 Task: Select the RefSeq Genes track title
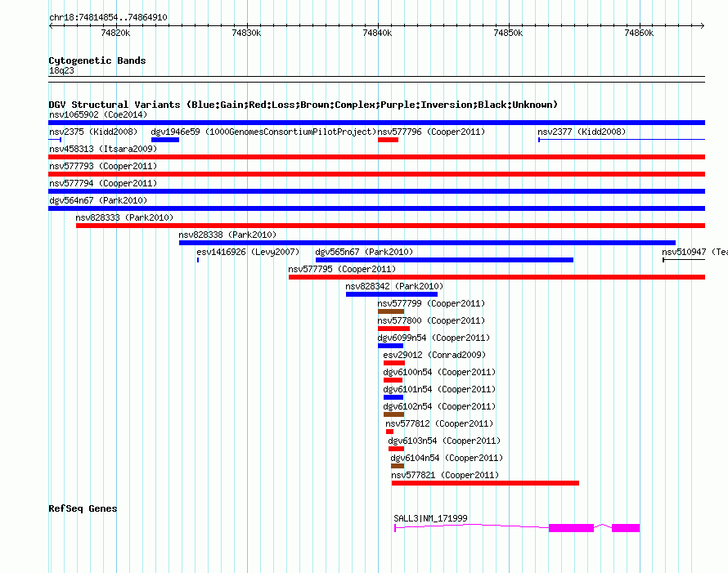(x=83, y=508)
